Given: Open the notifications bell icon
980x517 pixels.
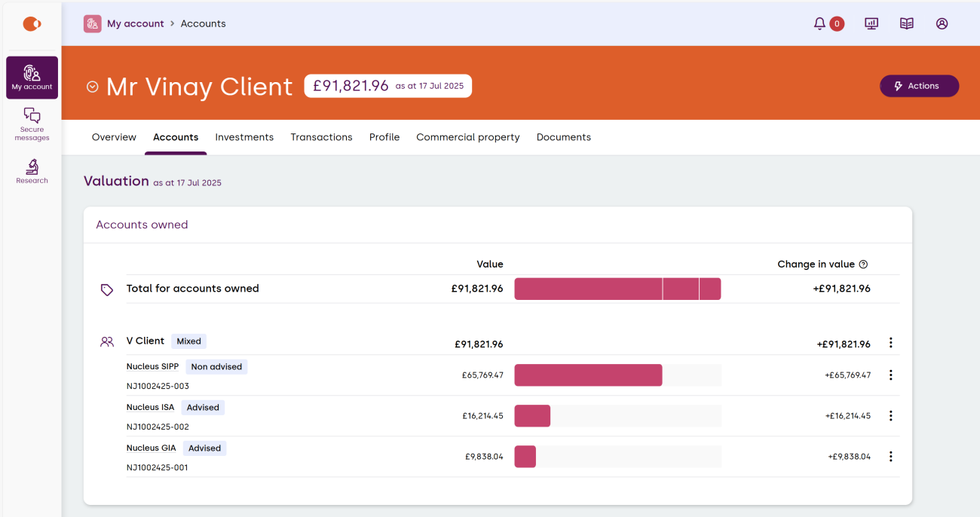Looking at the screenshot, I should coord(819,23).
